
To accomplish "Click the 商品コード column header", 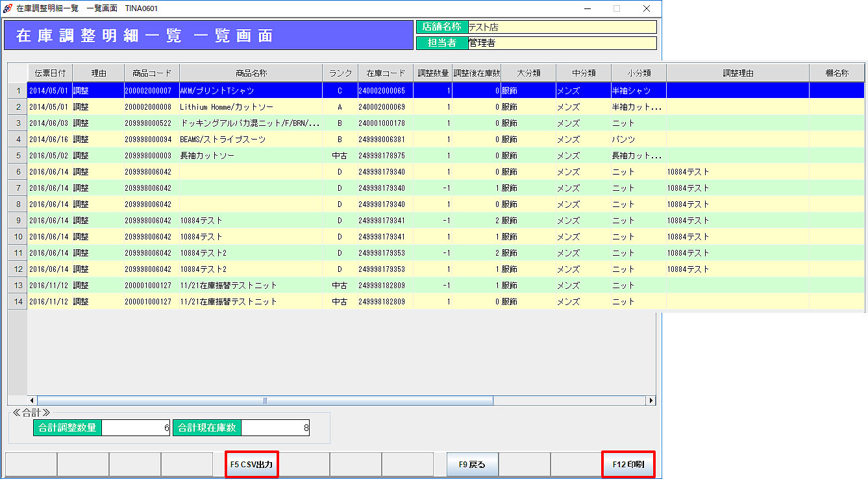I will 151,73.
